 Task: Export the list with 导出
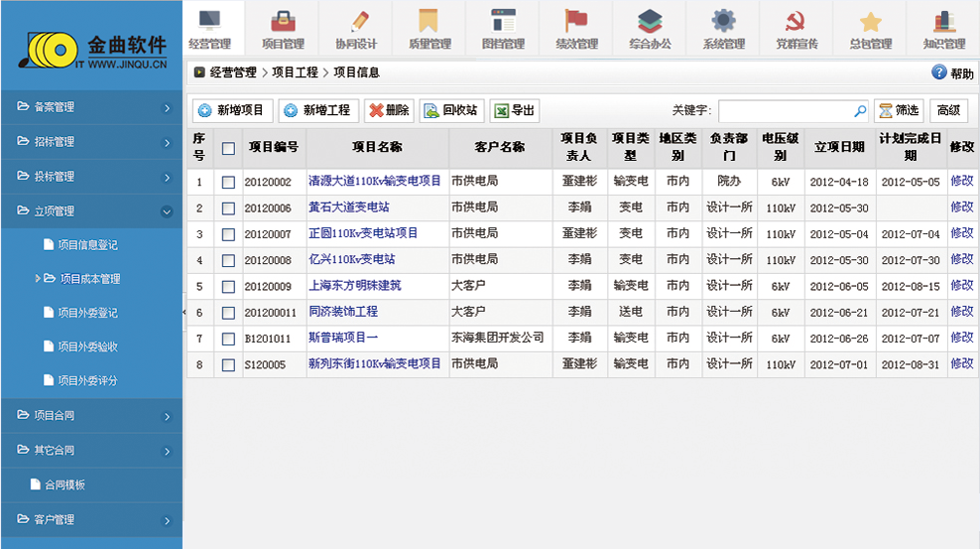[514, 111]
